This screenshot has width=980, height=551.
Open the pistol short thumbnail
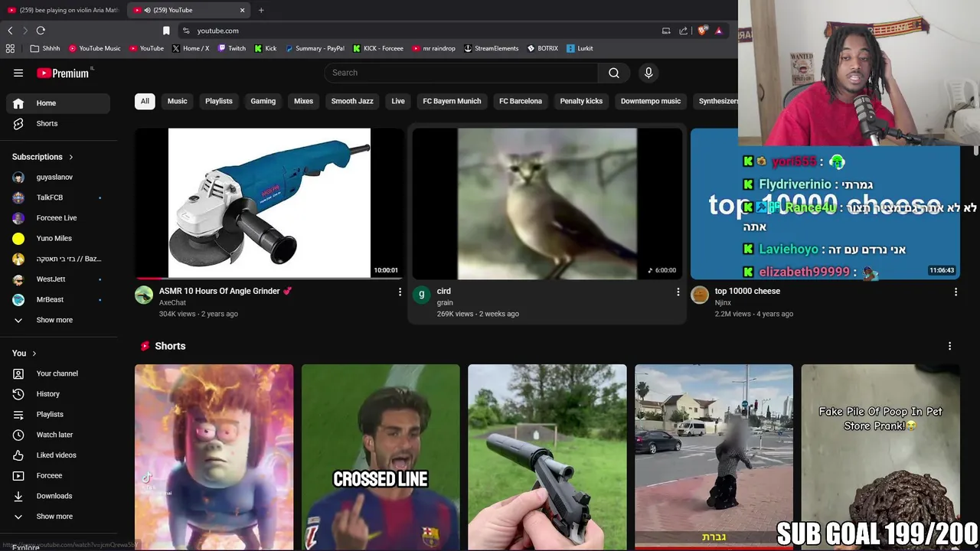click(547, 457)
